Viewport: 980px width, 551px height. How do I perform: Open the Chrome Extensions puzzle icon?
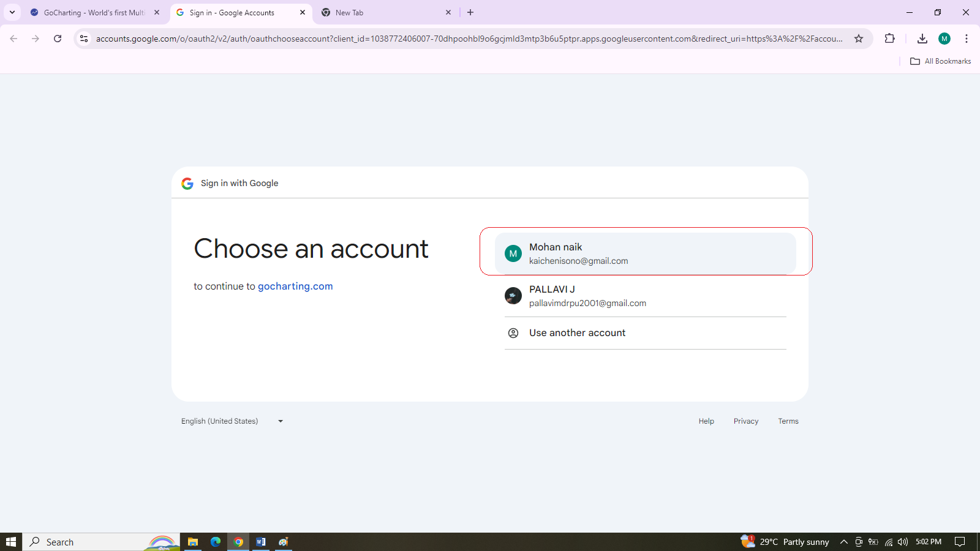(x=889, y=38)
